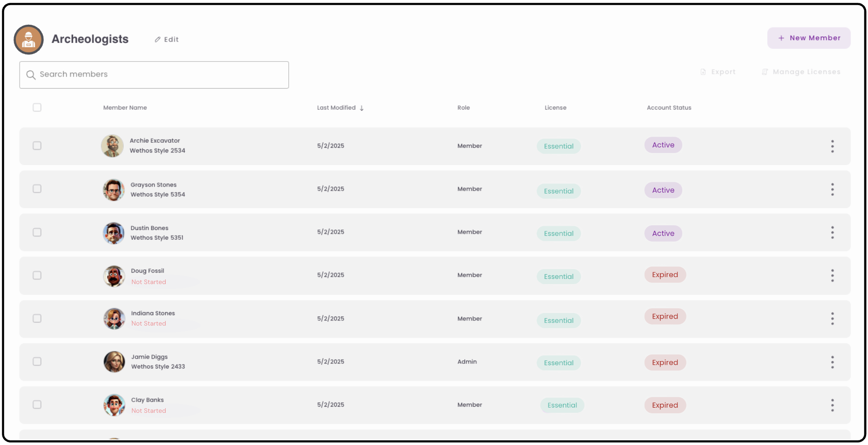Check the box for Dustin Bones

pos(37,232)
